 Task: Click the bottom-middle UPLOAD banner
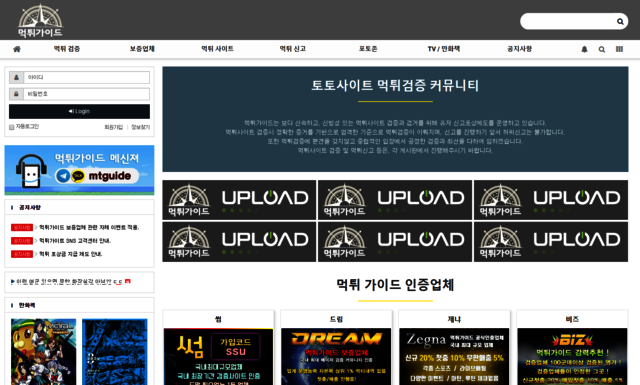(395, 242)
